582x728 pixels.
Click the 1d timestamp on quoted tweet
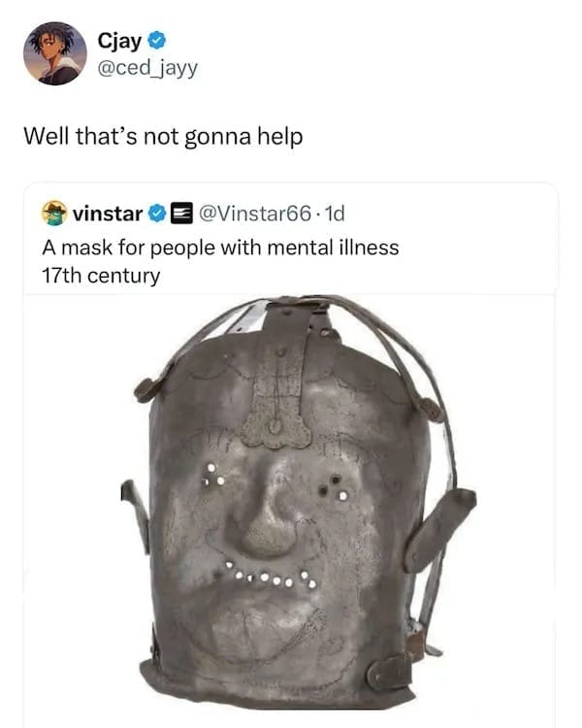[x=334, y=214]
